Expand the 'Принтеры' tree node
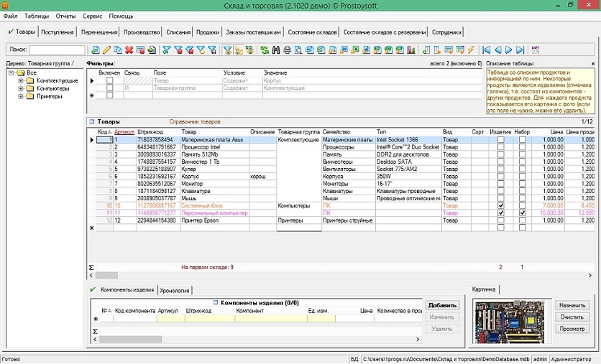This screenshot has height=364, width=601. 22,96
